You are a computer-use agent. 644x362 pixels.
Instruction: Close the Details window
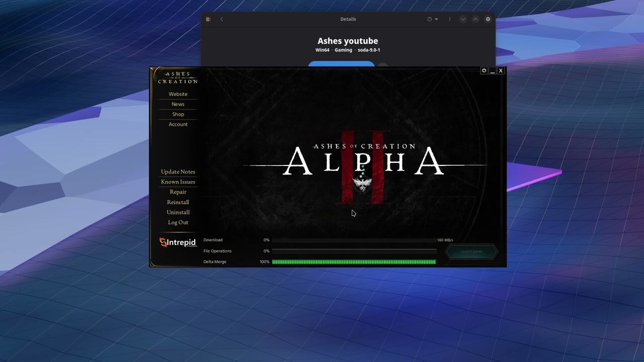pyautogui.click(x=488, y=19)
